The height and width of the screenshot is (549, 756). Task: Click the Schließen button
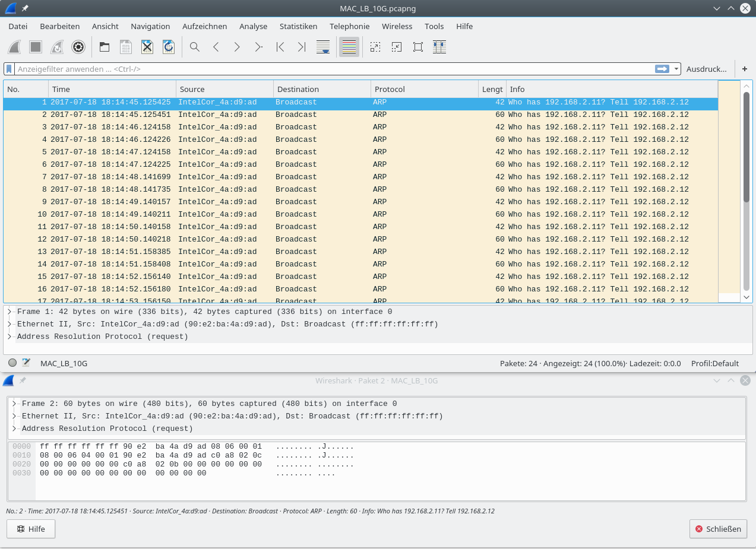coord(718,529)
